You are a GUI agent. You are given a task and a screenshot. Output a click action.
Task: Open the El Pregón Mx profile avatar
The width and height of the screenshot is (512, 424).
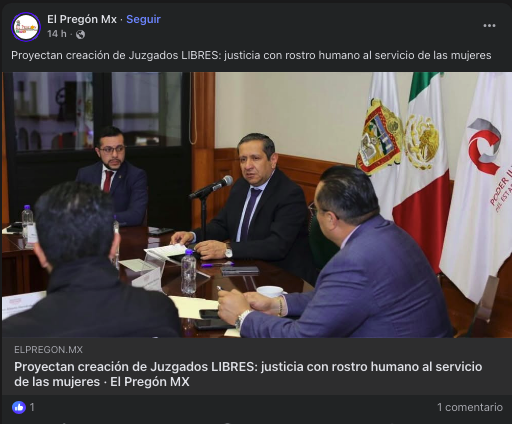coord(26,27)
